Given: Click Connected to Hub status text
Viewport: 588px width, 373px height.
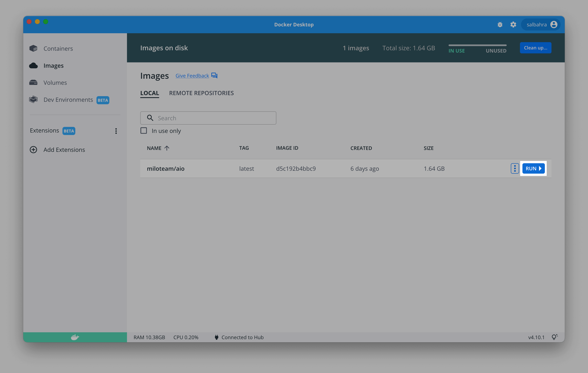Looking at the screenshot, I should pos(243,337).
